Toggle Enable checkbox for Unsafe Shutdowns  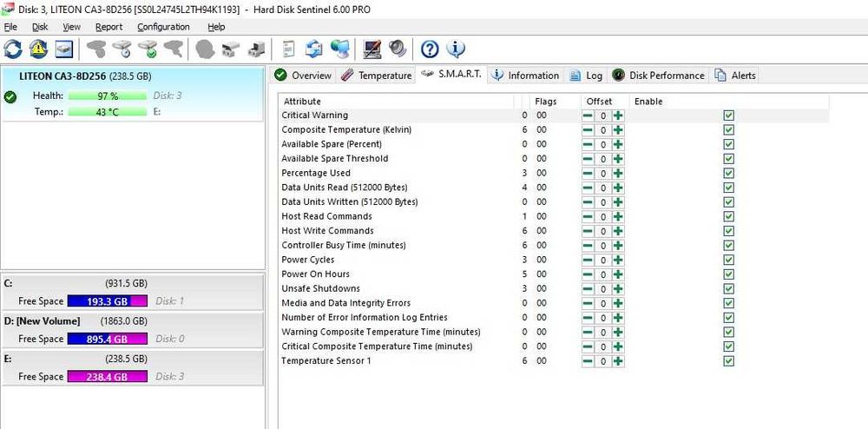[x=728, y=288]
